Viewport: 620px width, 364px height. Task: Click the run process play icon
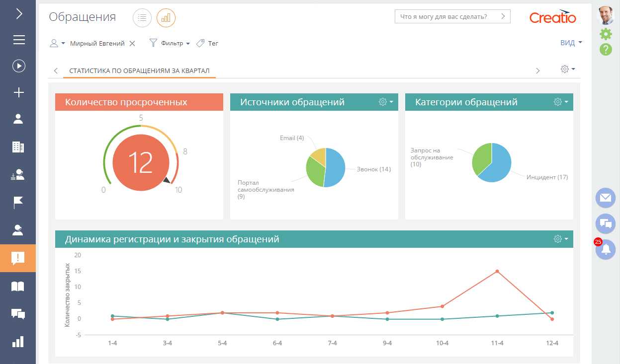(x=19, y=66)
